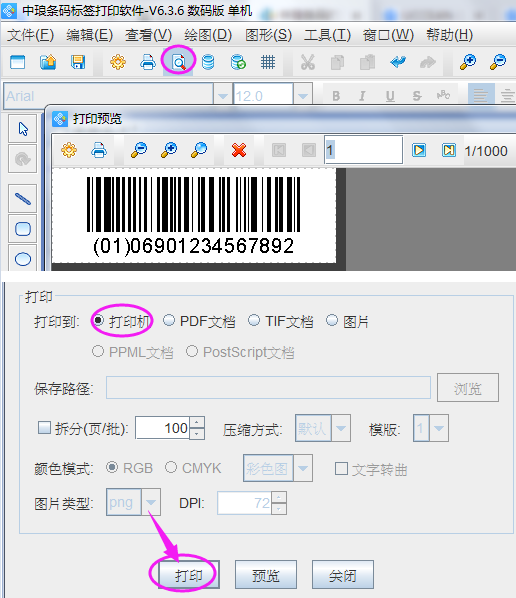This screenshot has width=516, height=598.
Task: Click the 预览 button
Action: coord(266,575)
